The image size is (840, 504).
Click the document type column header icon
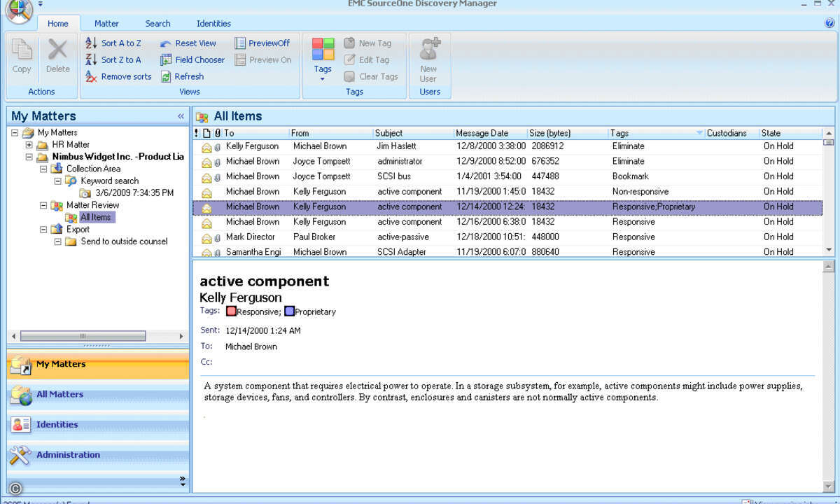(206, 133)
